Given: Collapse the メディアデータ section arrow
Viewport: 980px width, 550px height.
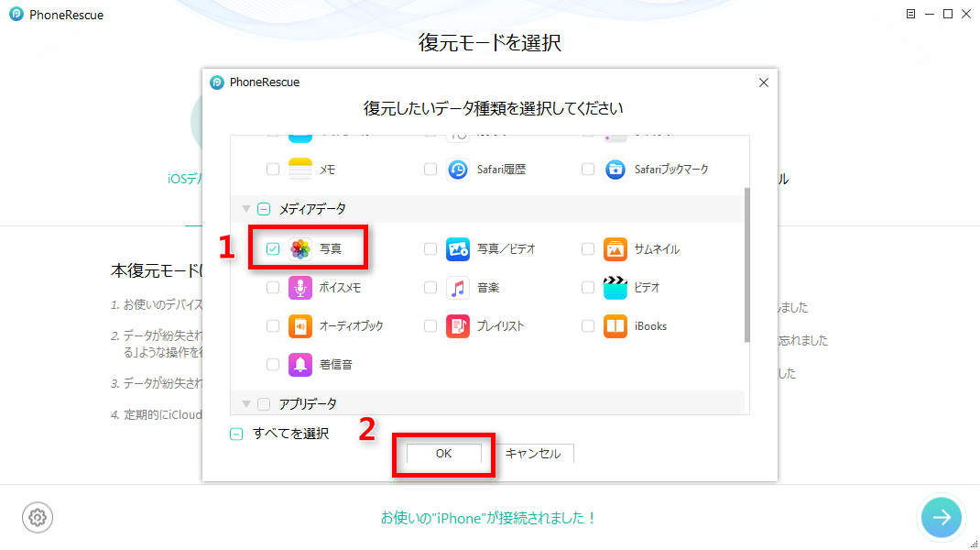Looking at the screenshot, I should (246, 209).
